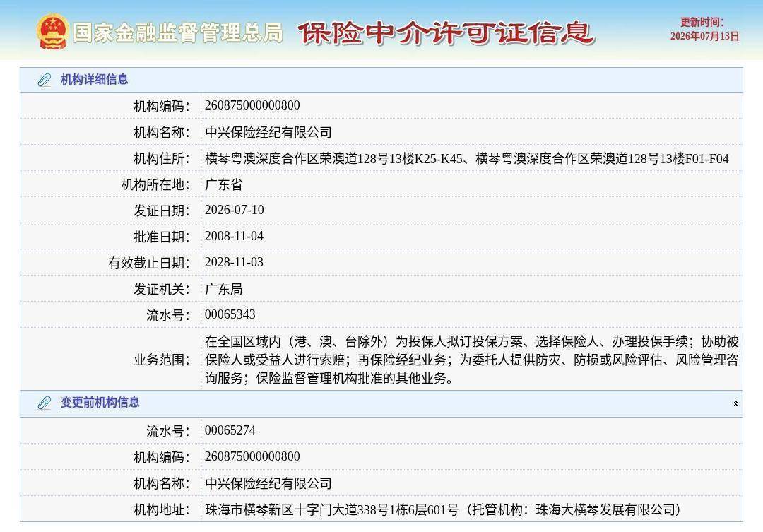
Task: Click the 批准日期 label
Action: pos(162,237)
